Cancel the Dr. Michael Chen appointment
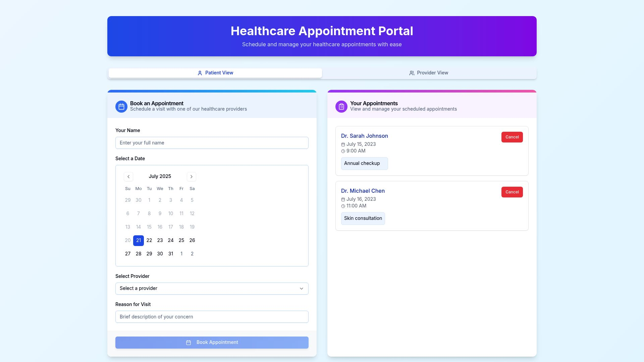644x362 pixels. pyautogui.click(x=512, y=192)
